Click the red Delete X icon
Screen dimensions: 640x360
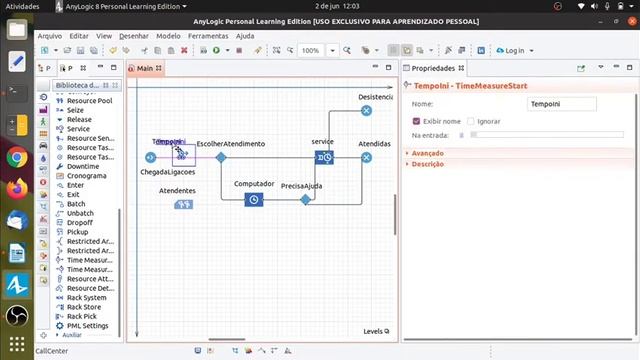184,50
